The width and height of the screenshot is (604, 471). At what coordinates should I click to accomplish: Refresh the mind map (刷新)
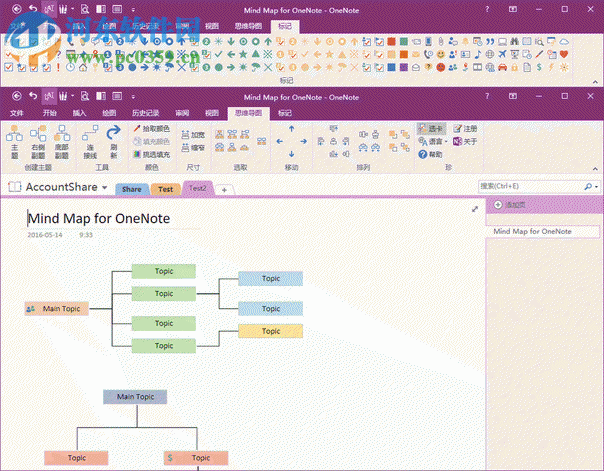(x=113, y=141)
